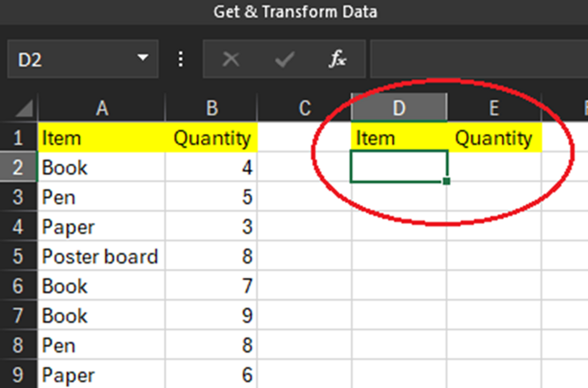Click the Quantity header cell in column E
The height and width of the screenshot is (388, 588).
[x=494, y=138]
